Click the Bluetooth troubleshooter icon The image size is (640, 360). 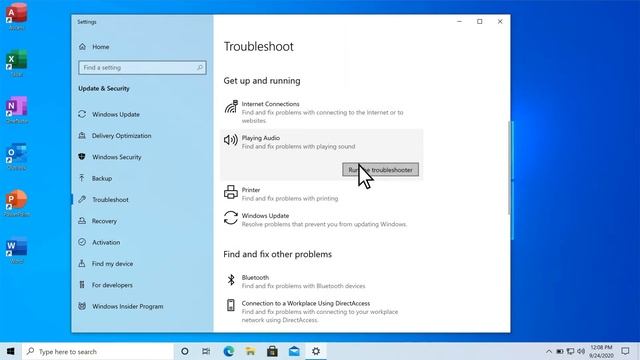[231, 280]
